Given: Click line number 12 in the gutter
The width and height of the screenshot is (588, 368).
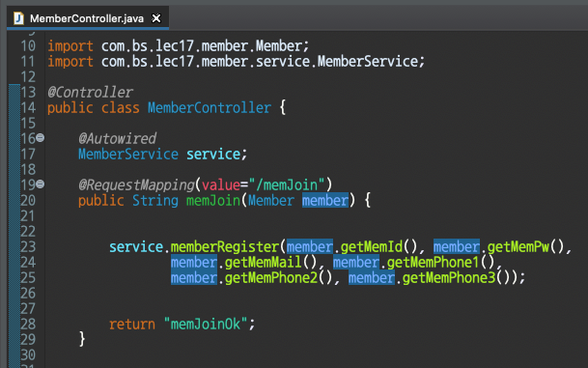Looking at the screenshot, I should pyautogui.click(x=28, y=77).
